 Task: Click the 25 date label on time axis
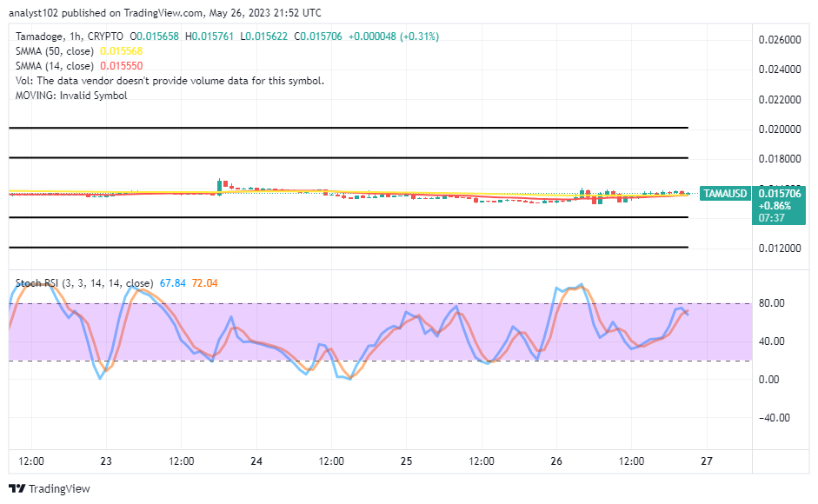tap(406, 461)
